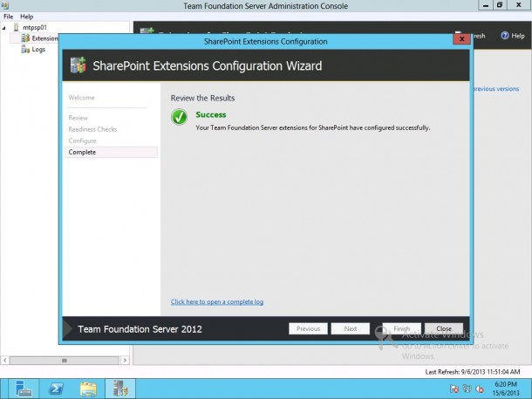Screen dimensions: 532x399
Task: Open Server Manager from taskbar
Action: (x=24, y=389)
